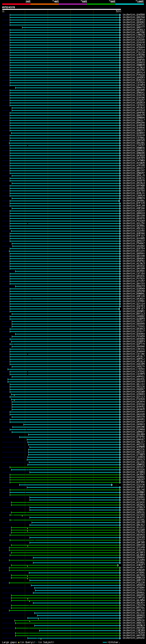Select the UniRef100_Q599T4 label
The height and width of the screenshot is (644, 146).
134,585
